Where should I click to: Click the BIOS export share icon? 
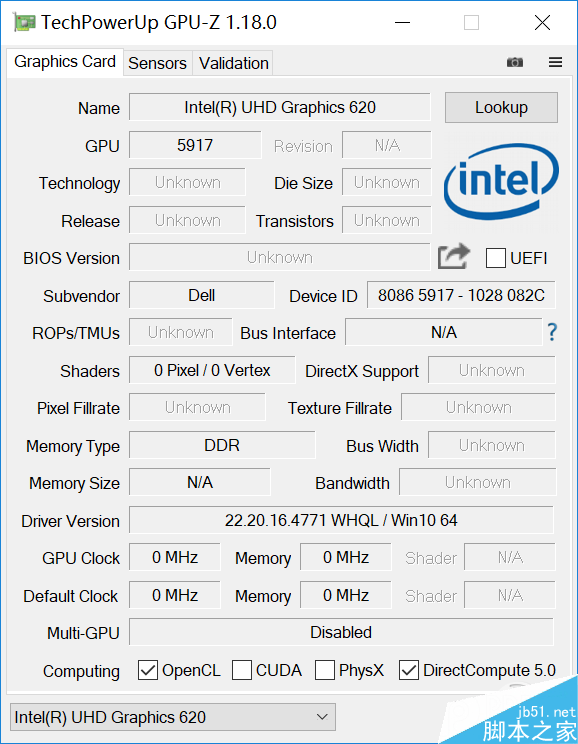[x=454, y=257]
